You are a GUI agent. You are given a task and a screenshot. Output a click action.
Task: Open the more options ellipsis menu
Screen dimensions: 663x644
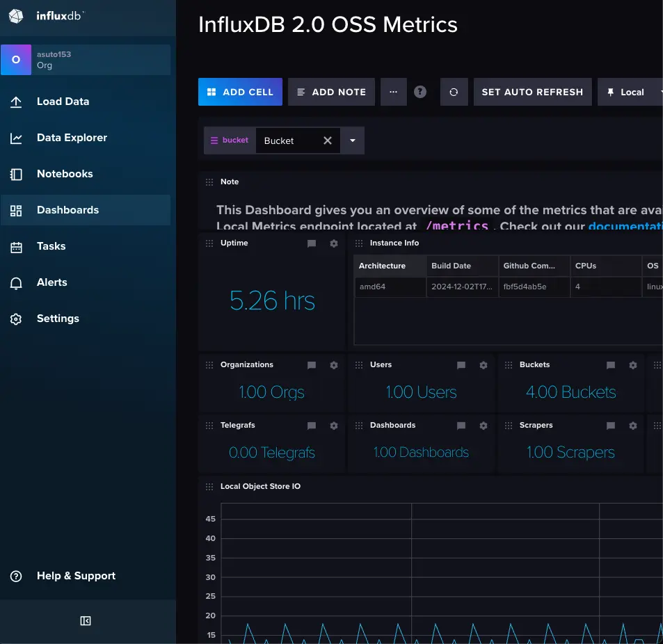pos(393,91)
